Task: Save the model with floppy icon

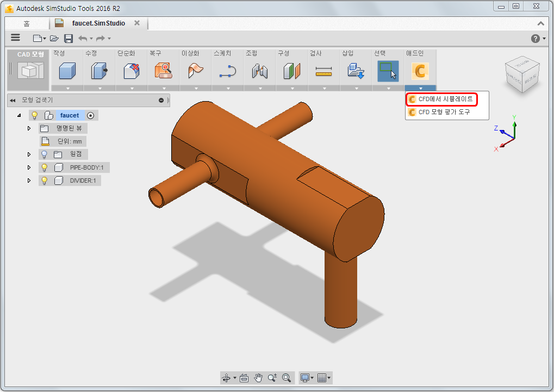Action: click(x=69, y=38)
